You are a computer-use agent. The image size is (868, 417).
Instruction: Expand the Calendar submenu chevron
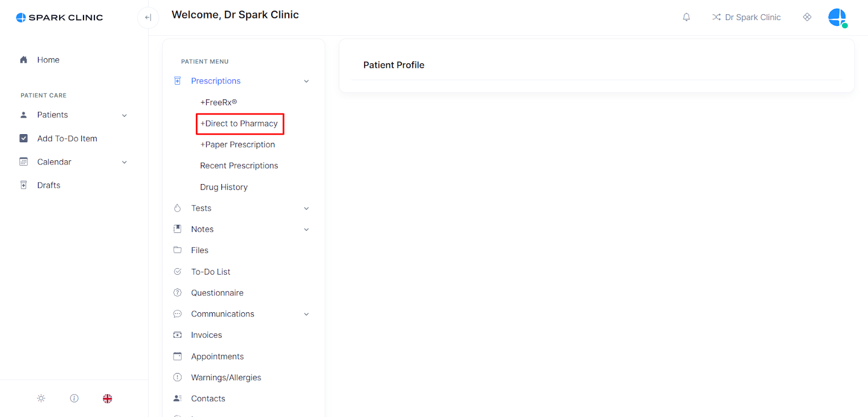124,162
